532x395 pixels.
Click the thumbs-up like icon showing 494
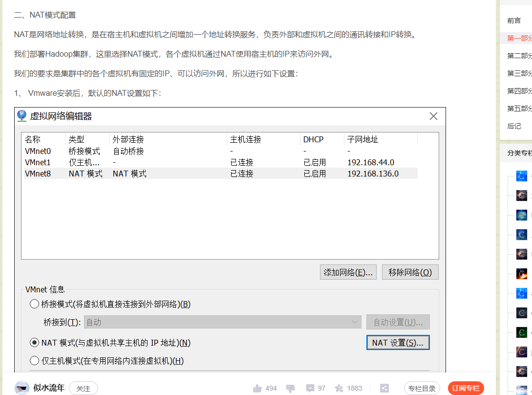click(257, 388)
